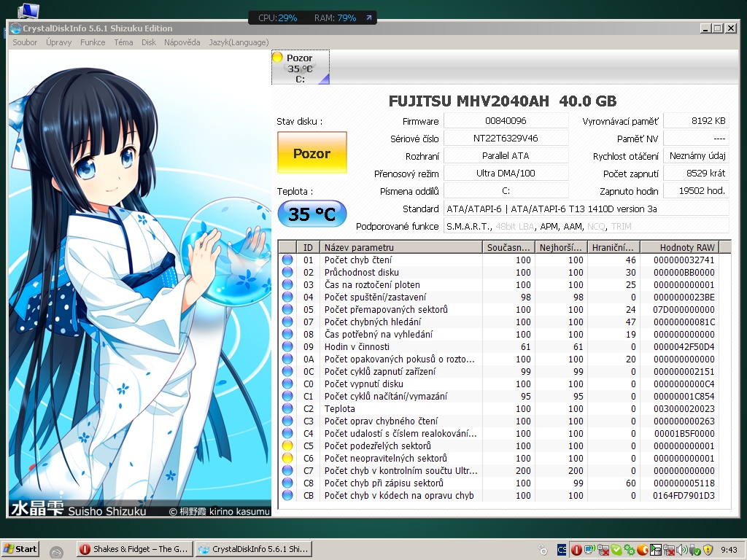Click the orange C tray icon
The height and width of the screenshot is (560, 747).
click(x=643, y=550)
